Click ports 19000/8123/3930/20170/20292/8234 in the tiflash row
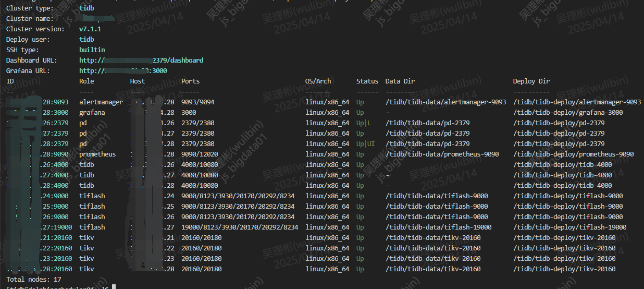Image resolution: width=644 pixels, height=289 pixels. (x=240, y=227)
